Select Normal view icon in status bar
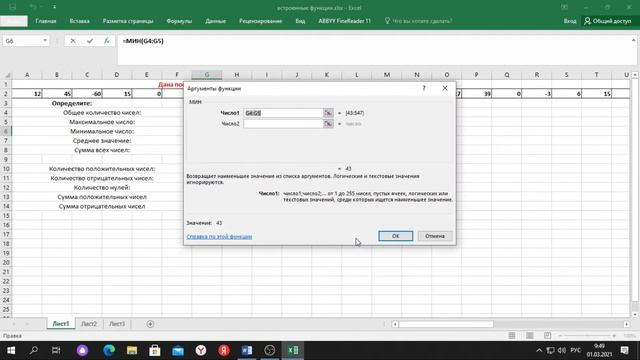This screenshot has width=640, height=360. [512, 336]
